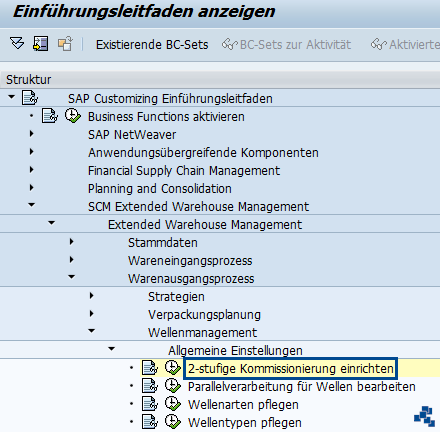
Task: Execute clock icon for Parallelverarbeitung für Wellen
Action: tap(173, 386)
